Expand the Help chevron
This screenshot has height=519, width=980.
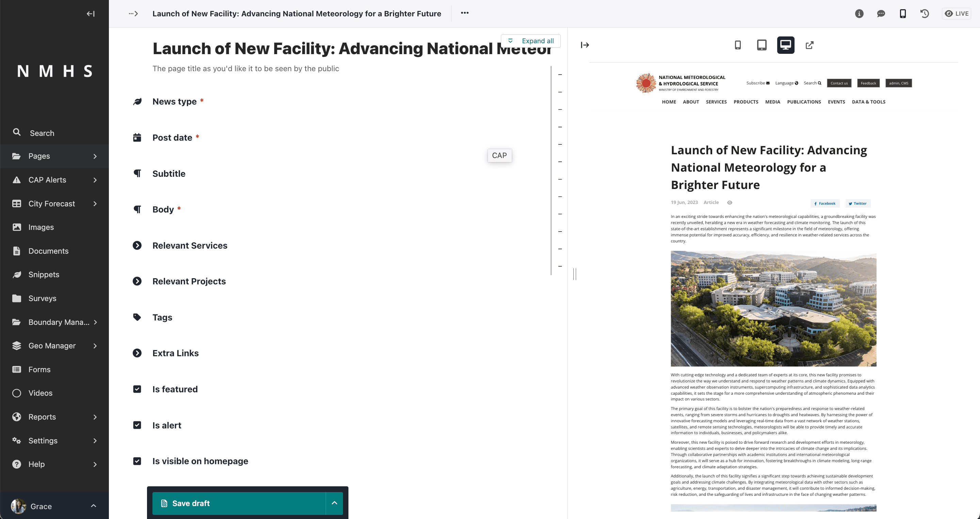pos(95,464)
